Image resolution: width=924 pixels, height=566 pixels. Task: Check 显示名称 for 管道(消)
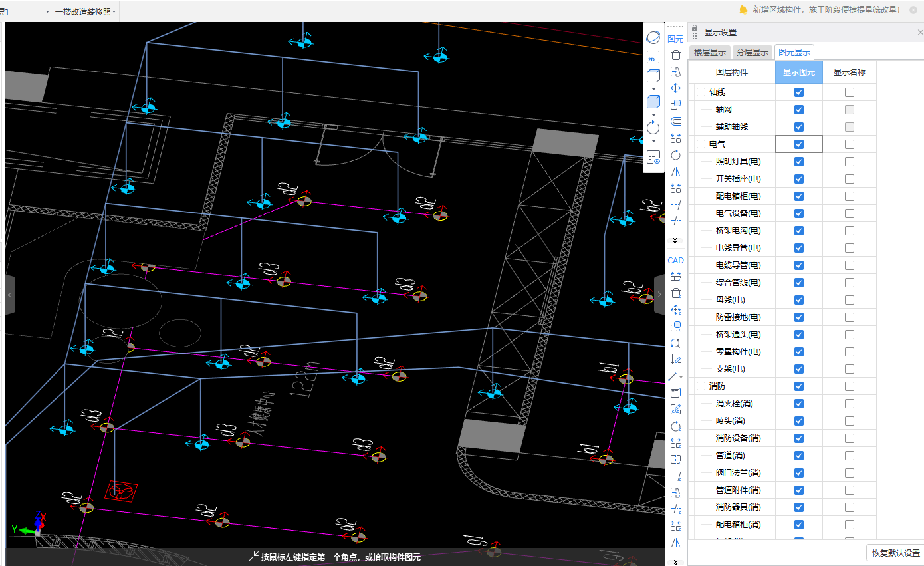point(850,456)
